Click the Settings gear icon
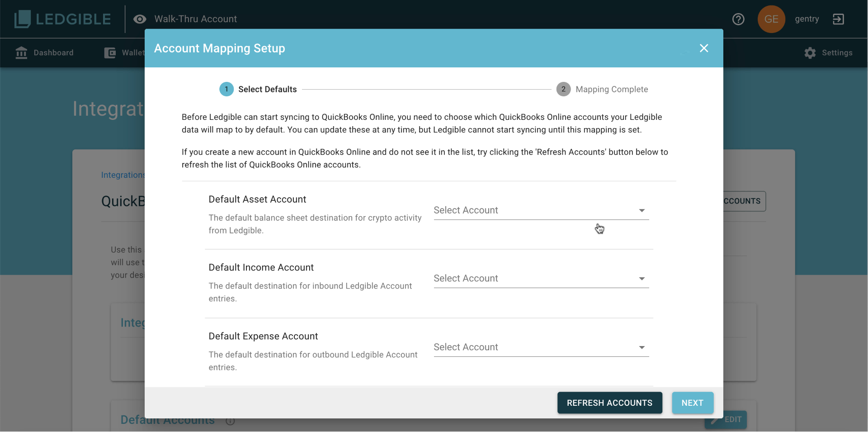The width and height of the screenshot is (868, 432). point(810,53)
